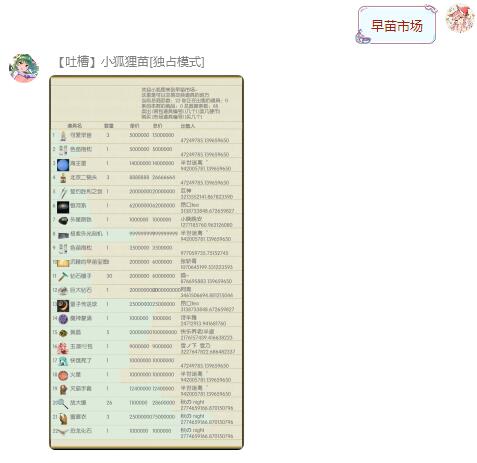Click the market instructions text above the table

tap(185, 103)
